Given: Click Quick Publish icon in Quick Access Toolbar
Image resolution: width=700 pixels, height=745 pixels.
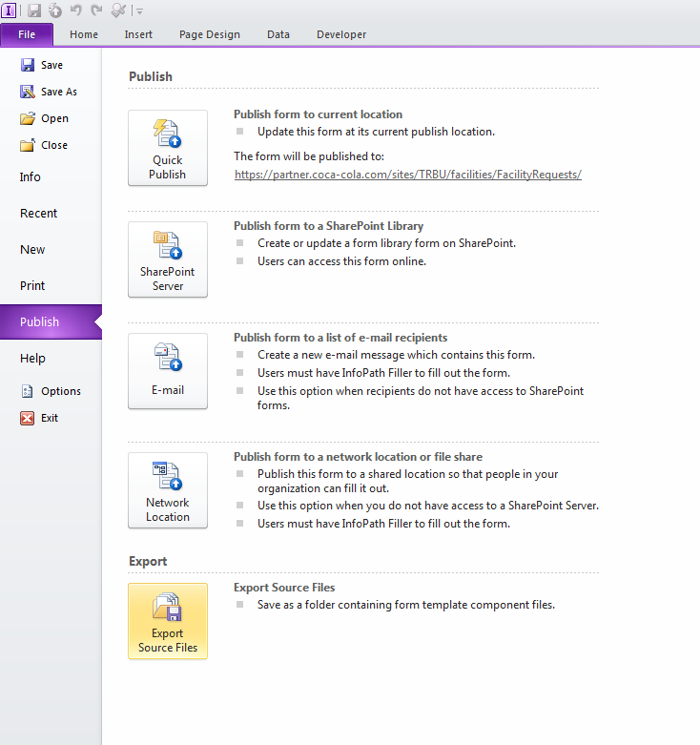Looking at the screenshot, I should 55,10.
